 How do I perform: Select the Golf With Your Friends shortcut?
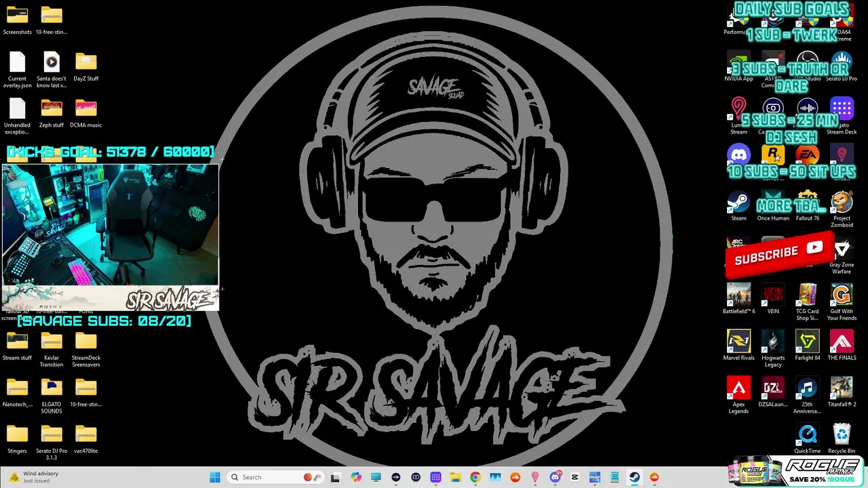pos(842,303)
